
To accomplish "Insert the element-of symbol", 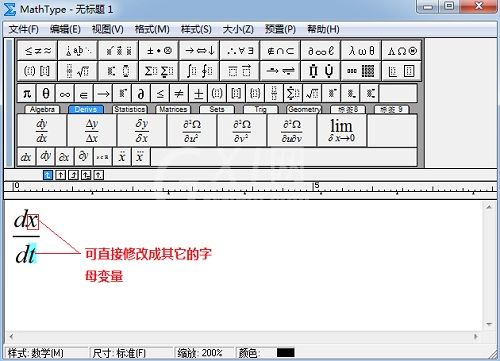I will (84, 93).
